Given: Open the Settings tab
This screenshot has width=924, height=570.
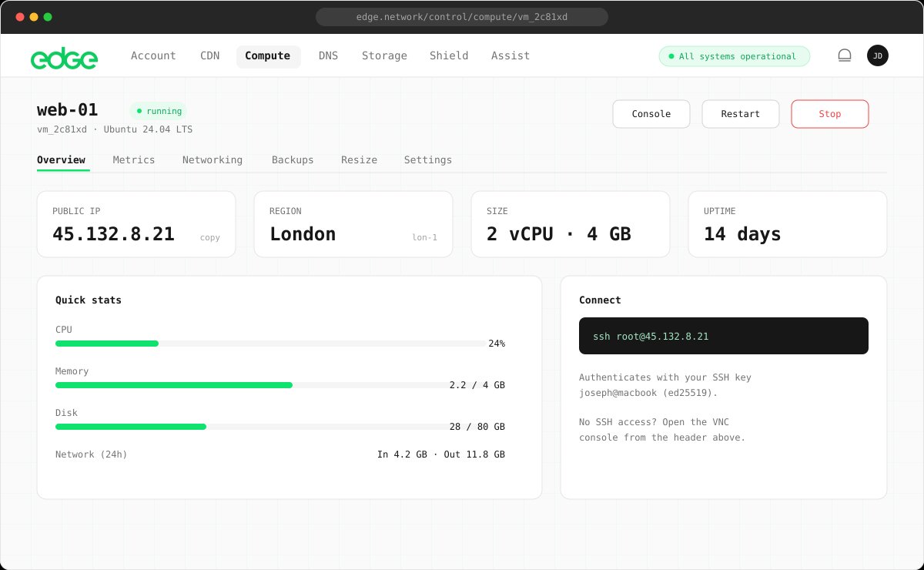Looking at the screenshot, I should [x=428, y=160].
